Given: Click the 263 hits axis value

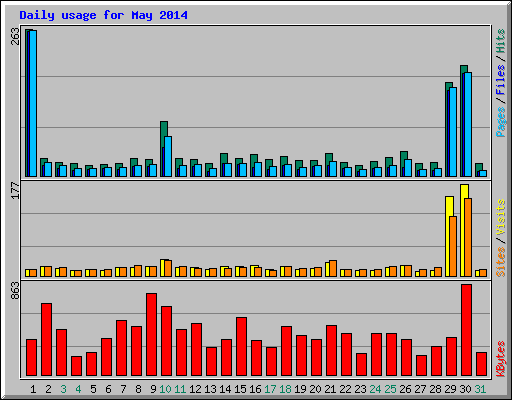Looking at the screenshot, I should click(x=15, y=37).
